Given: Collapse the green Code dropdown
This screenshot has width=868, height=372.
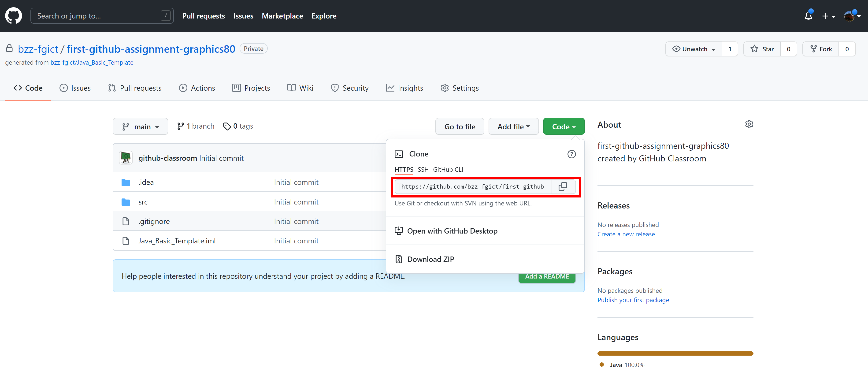Looking at the screenshot, I should pyautogui.click(x=564, y=126).
